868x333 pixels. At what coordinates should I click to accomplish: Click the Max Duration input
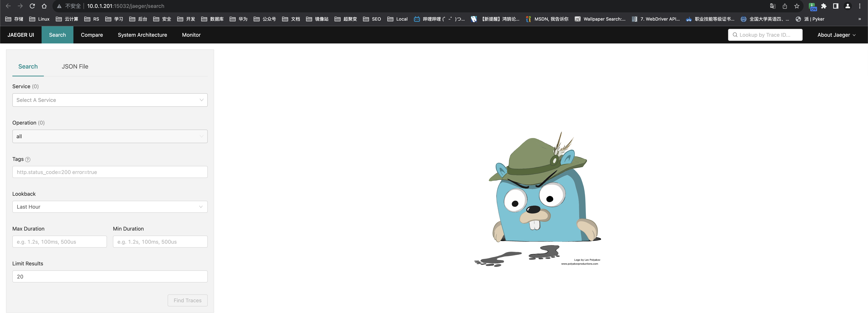[60, 242]
